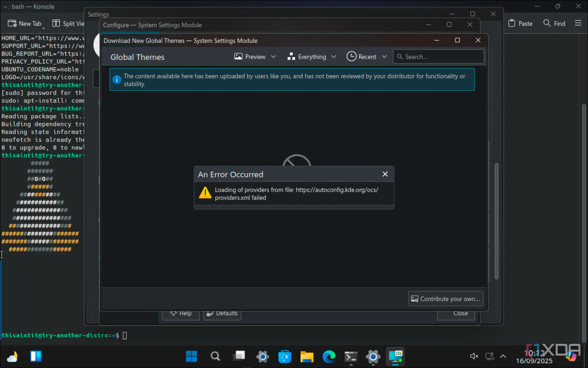
Task: Click Contribute your own...
Action: point(445,299)
